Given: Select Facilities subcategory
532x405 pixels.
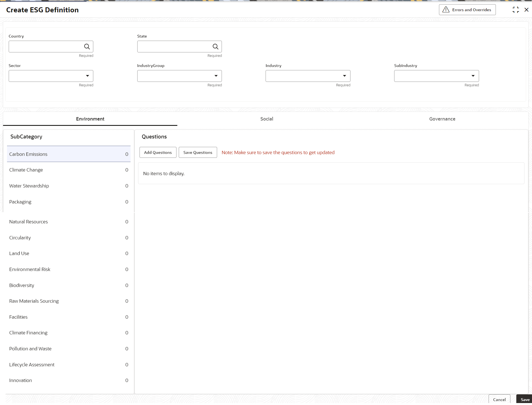Looking at the screenshot, I should [x=69, y=317].
